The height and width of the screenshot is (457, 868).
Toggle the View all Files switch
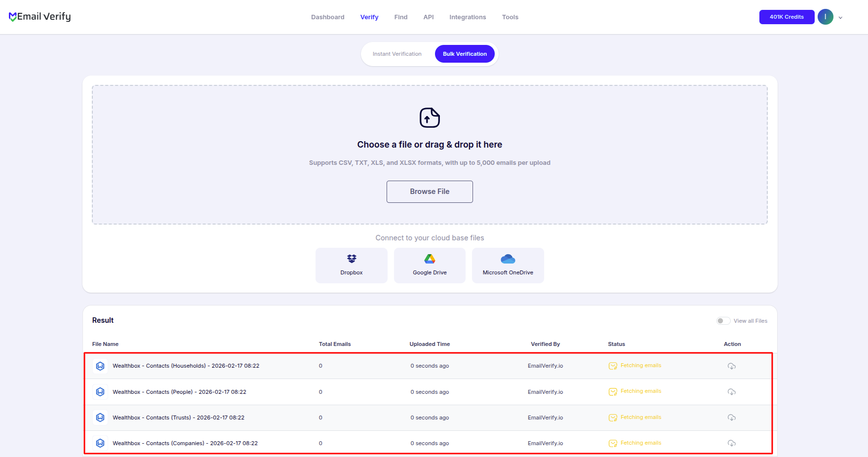723,321
